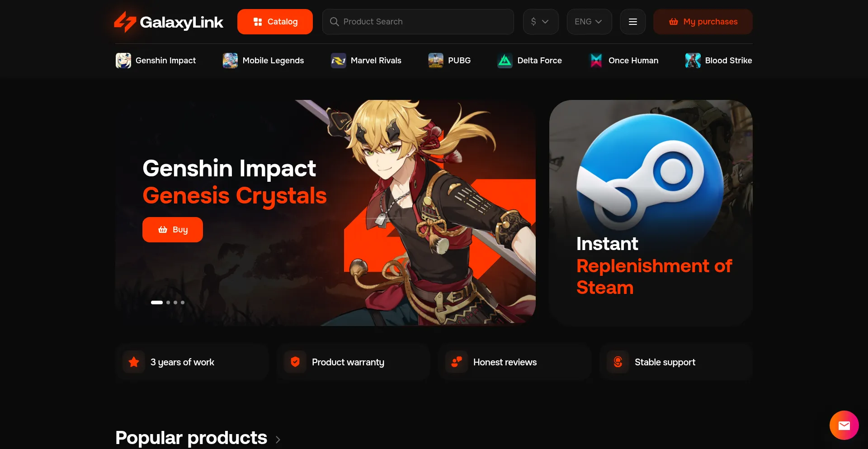Open the Catalog menu
The image size is (868, 449).
275,22
